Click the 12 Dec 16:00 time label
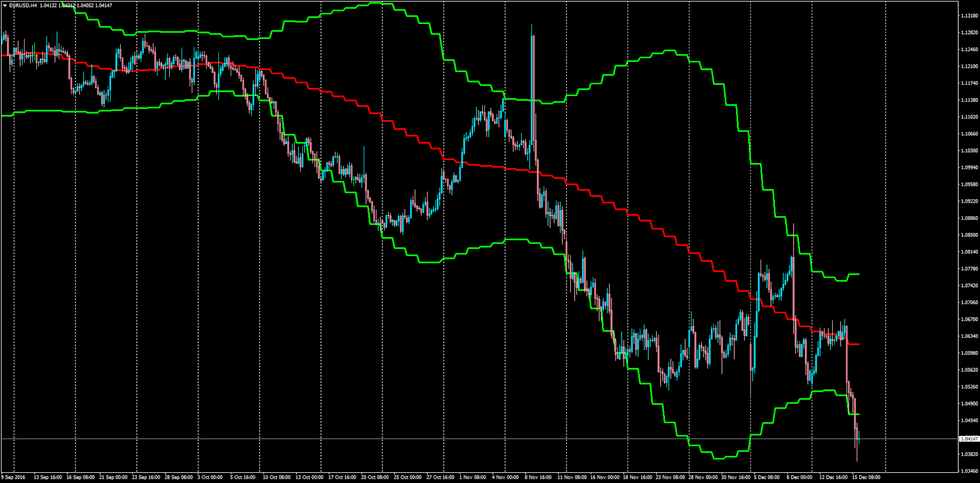Viewport: 980px width, 483px height. click(834, 477)
